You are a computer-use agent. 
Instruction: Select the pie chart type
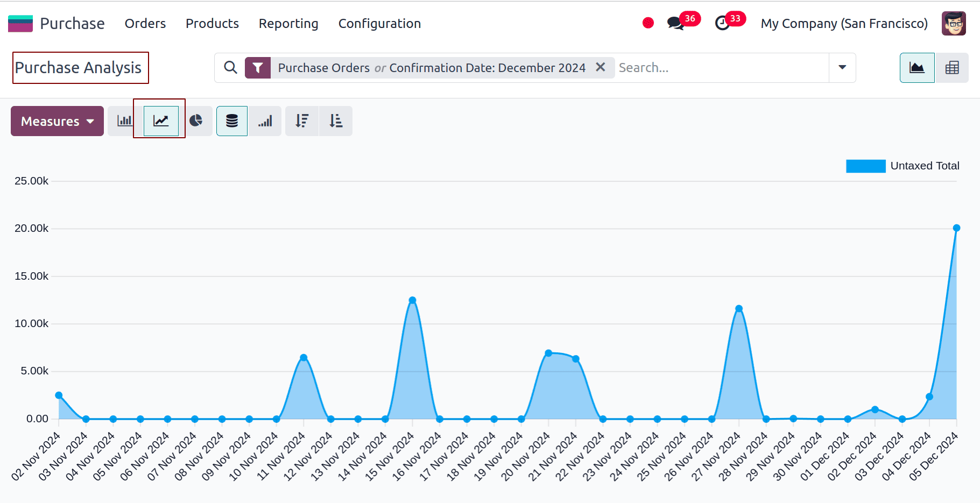[196, 121]
